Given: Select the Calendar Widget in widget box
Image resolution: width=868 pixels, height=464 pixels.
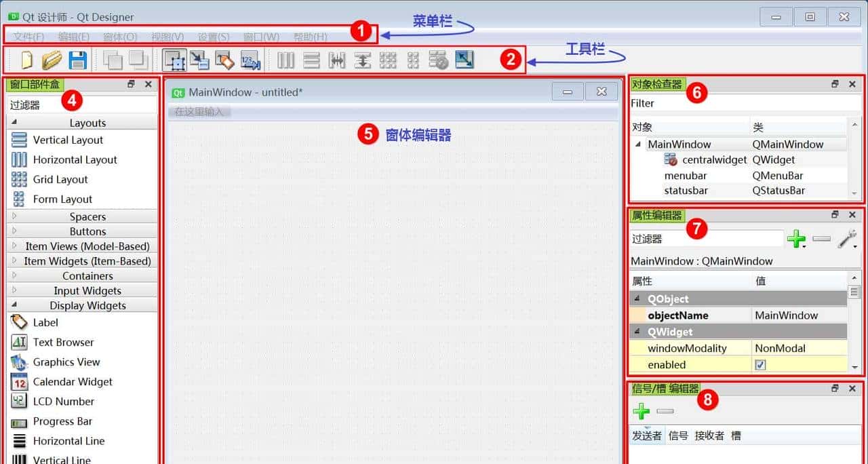Looking at the screenshot, I should (x=73, y=381).
